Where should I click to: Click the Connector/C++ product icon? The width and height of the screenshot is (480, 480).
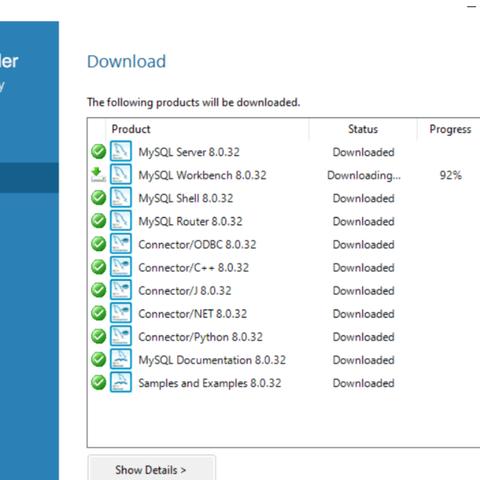[x=121, y=267]
